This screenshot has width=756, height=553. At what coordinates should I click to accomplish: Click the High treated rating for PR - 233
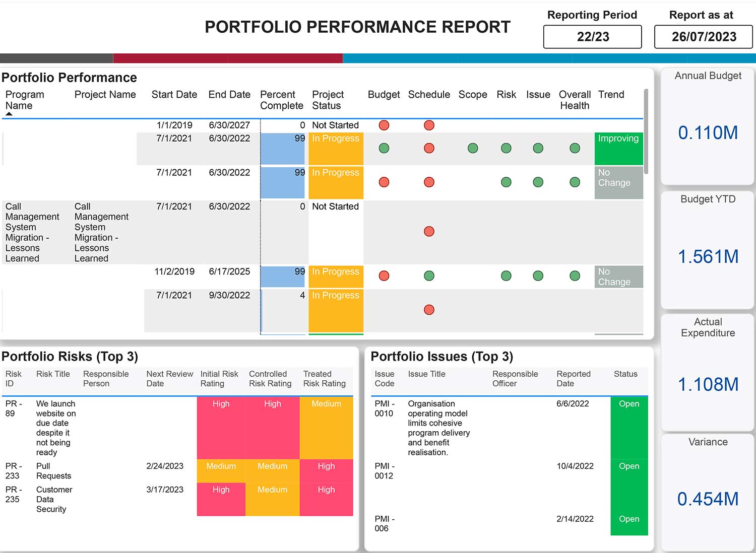(x=326, y=471)
